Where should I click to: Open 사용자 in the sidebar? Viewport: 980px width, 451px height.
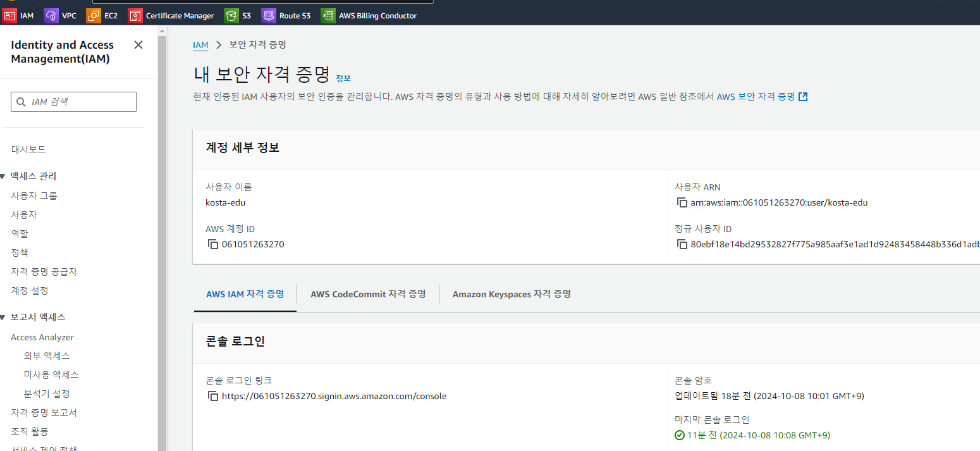(x=24, y=214)
